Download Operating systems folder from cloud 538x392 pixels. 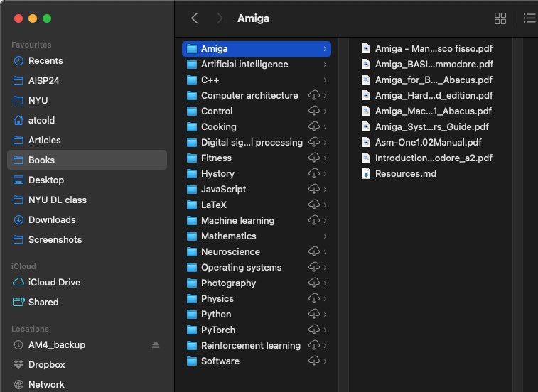tap(314, 267)
